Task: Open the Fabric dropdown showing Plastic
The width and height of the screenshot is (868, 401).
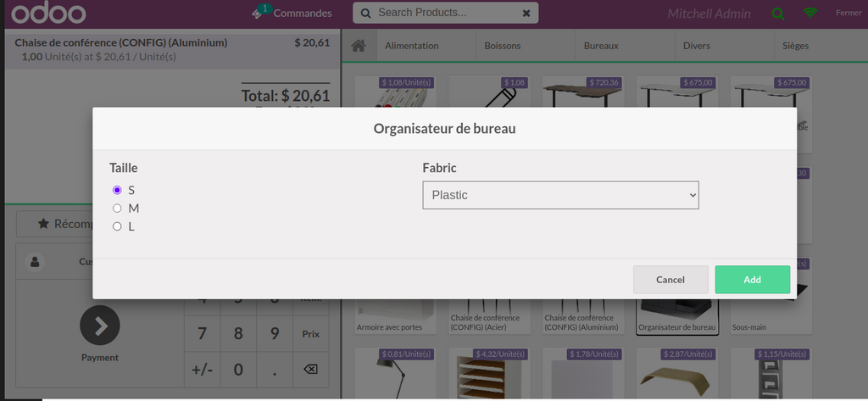Action: pos(560,195)
